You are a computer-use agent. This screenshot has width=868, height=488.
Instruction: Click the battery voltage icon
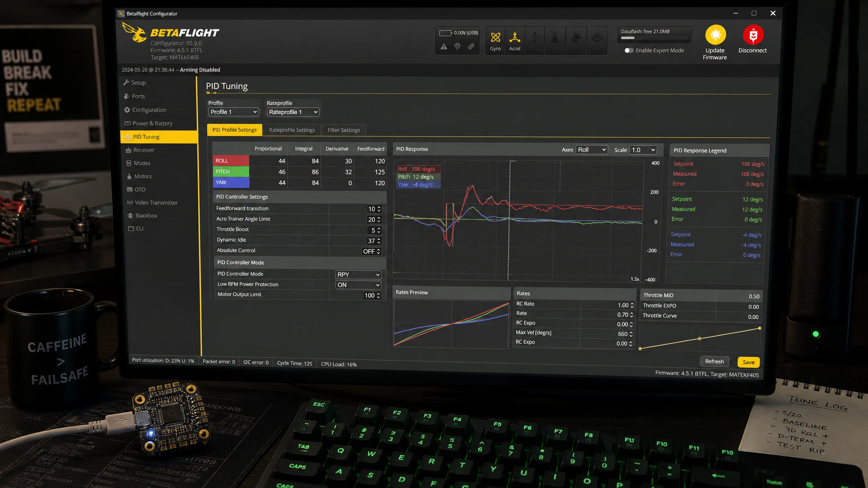point(446,33)
